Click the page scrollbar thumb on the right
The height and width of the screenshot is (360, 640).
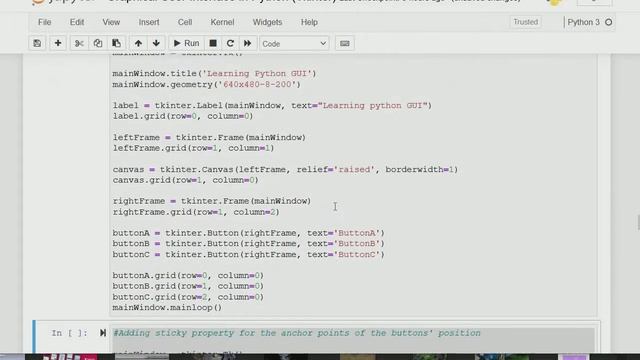pos(638,223)
